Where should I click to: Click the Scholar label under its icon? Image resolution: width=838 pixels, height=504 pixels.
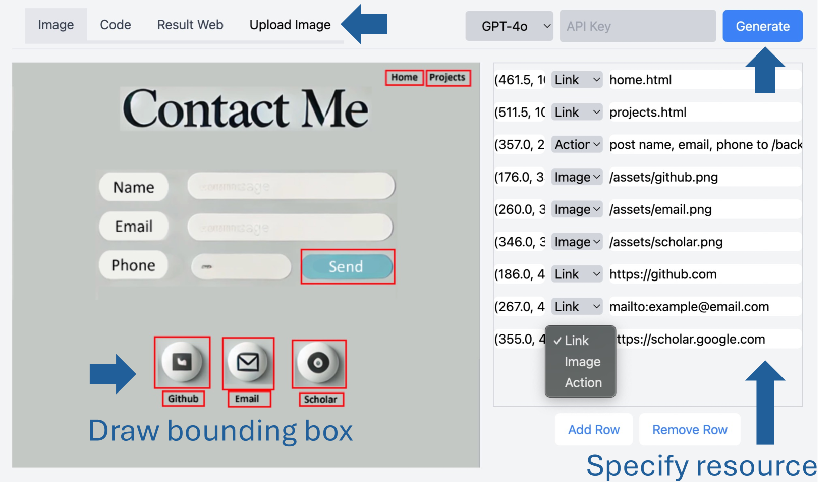[321, 399]
